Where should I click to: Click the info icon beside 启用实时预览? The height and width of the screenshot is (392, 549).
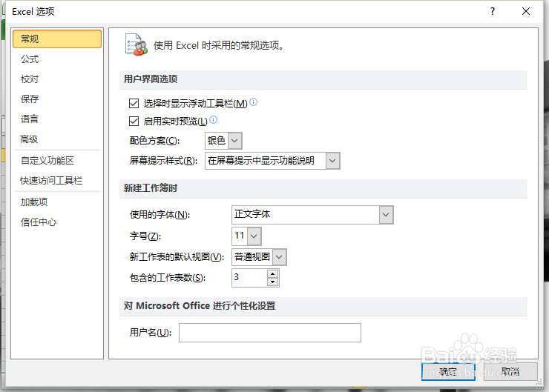213,120
